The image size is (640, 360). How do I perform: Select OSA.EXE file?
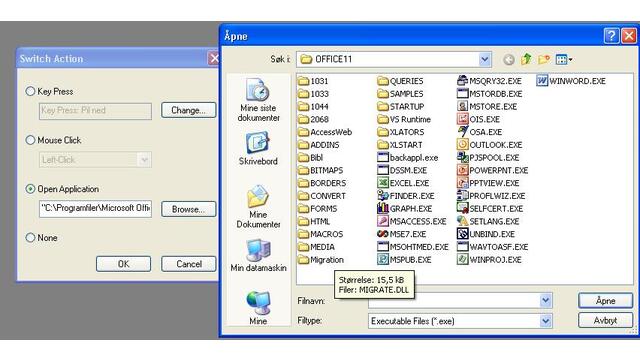click(x=480, y=132)
